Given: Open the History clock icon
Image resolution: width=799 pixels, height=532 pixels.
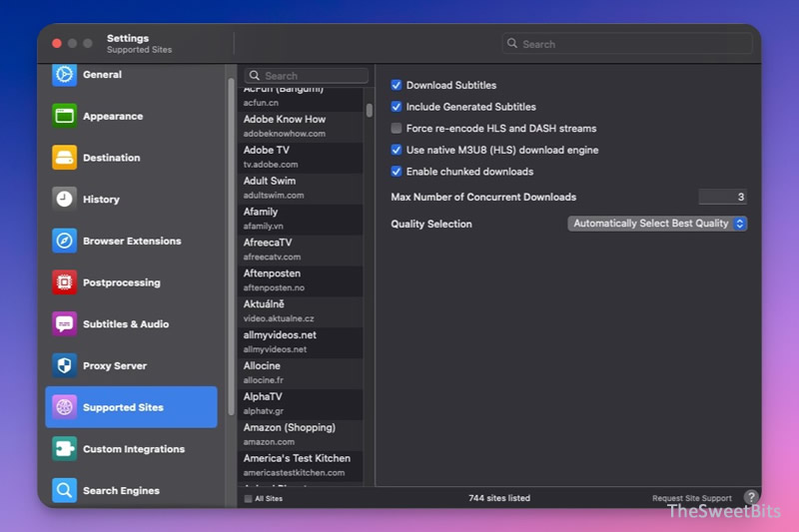Looking at the screenshot, I should click(x=64, y=199).
